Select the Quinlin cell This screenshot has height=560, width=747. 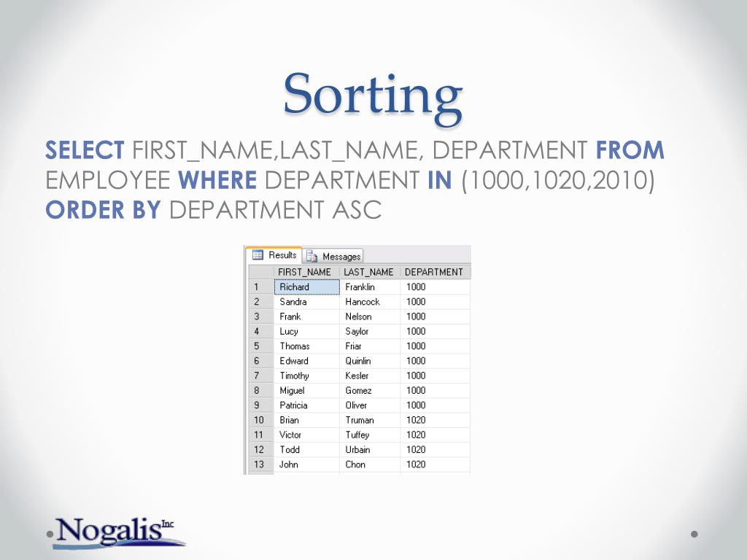click(370, 361)
